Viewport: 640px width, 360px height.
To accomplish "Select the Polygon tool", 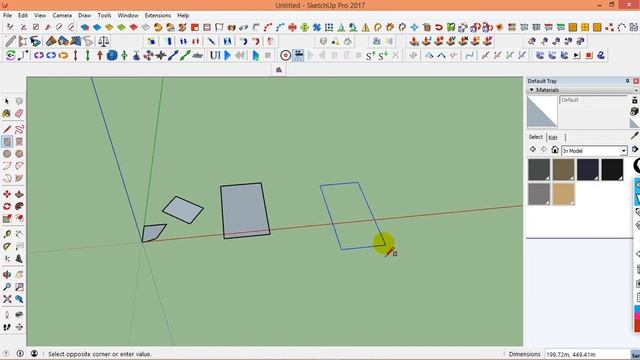I will pyautogui.click(x=19, y=154).
